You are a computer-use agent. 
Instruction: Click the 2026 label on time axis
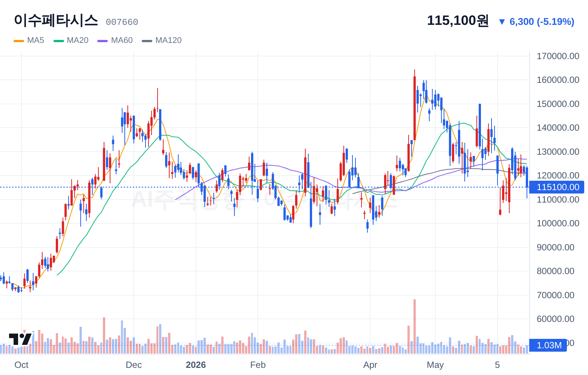(x=196, y=365)
